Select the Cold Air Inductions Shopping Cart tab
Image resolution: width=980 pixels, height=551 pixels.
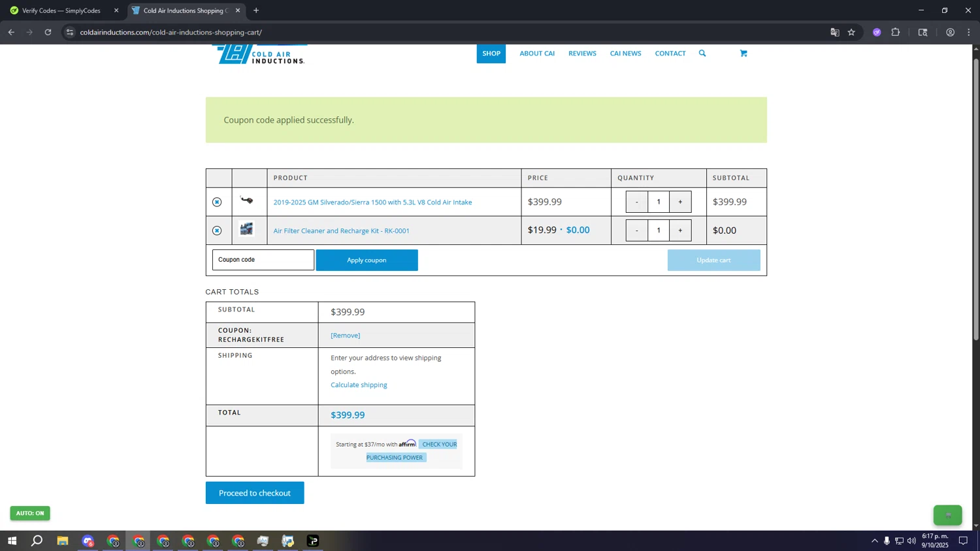click(186, 10)
